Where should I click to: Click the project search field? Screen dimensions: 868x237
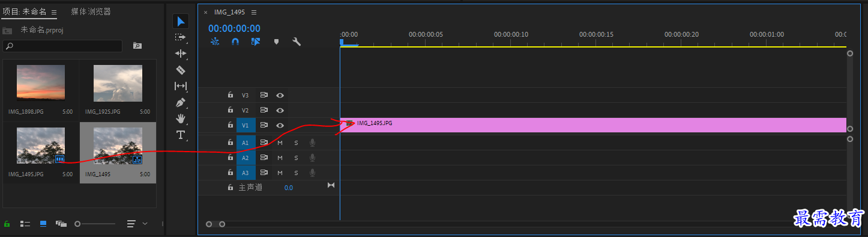point(62,46)
